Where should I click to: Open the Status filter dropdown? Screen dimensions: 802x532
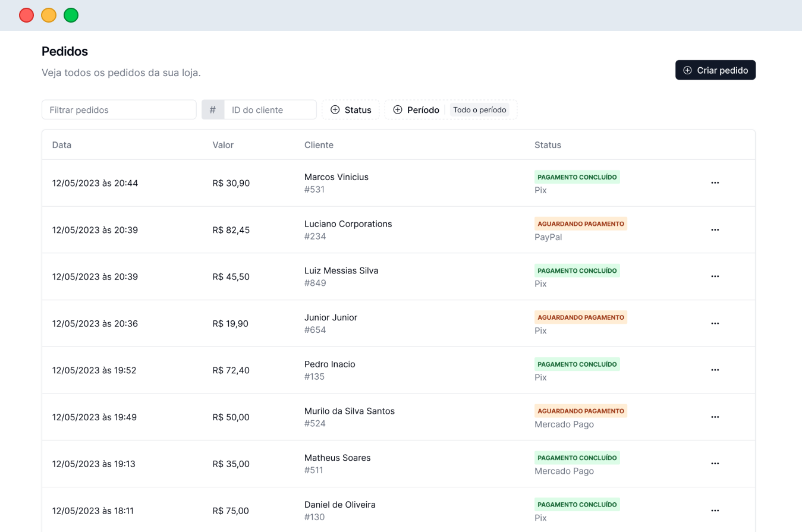point(351,110)
